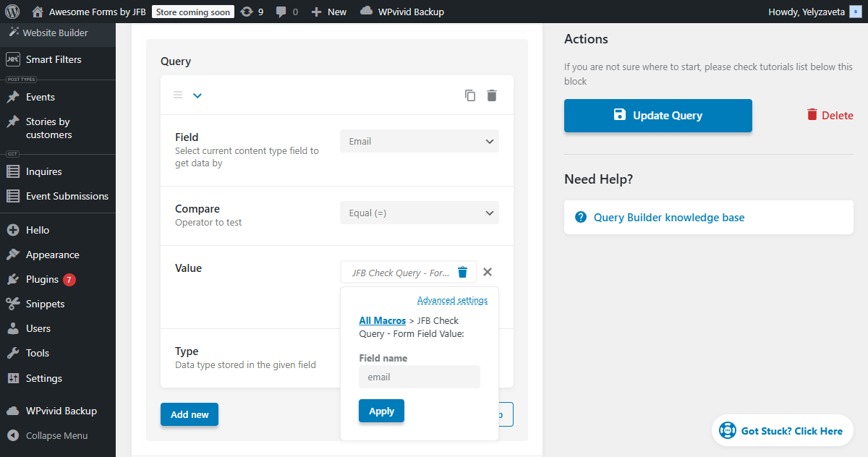Click the Inquires list icon
This screenshot has height=457, width=868.
click(13, 171)
